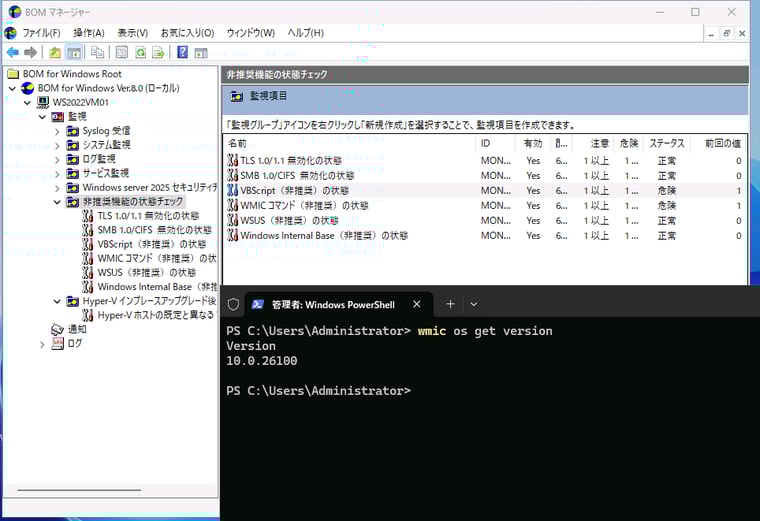The image size is (760, 521).
Task: Click the 監視項目 header folder icon
Action: [236, 96]
